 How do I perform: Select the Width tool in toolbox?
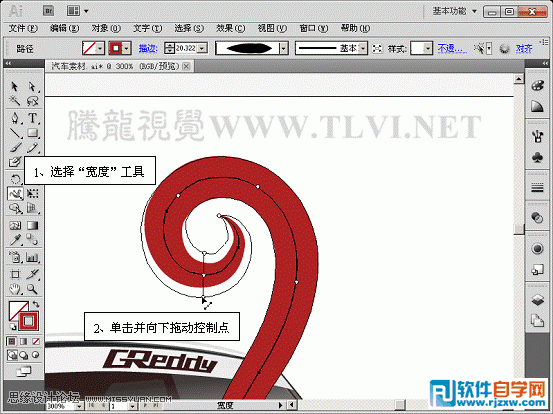coord(15,194)
